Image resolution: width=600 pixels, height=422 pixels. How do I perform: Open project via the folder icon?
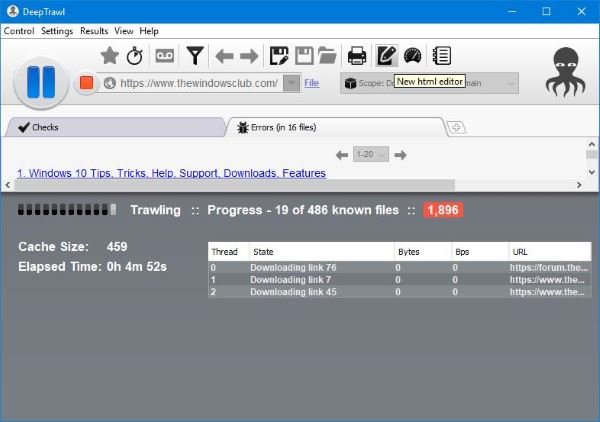[327, 56]
